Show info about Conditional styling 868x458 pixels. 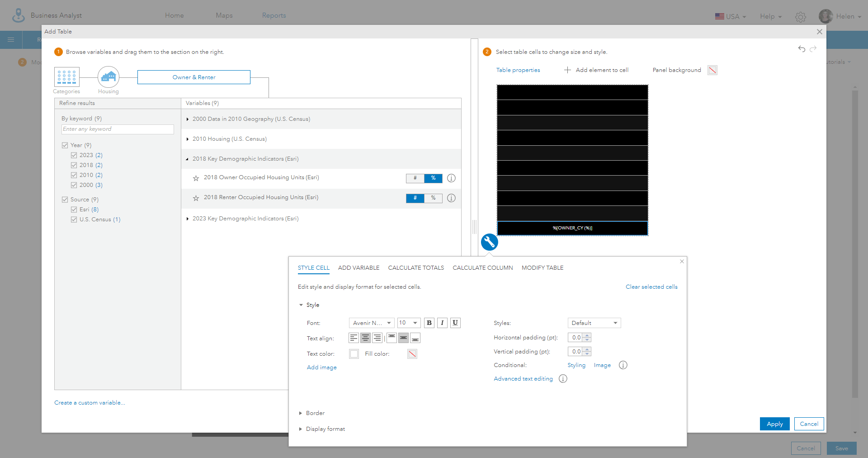pyautogui.click(x=623, y=365)
